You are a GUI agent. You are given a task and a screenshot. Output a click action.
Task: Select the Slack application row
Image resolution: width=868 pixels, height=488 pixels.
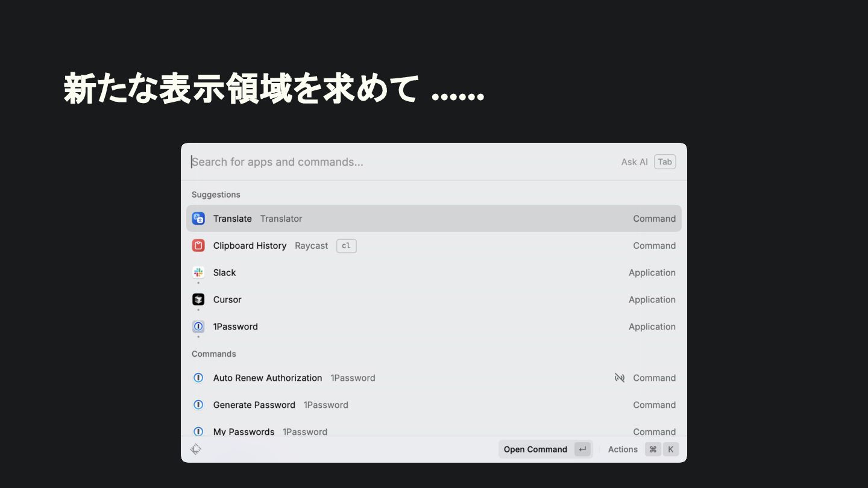434,272
